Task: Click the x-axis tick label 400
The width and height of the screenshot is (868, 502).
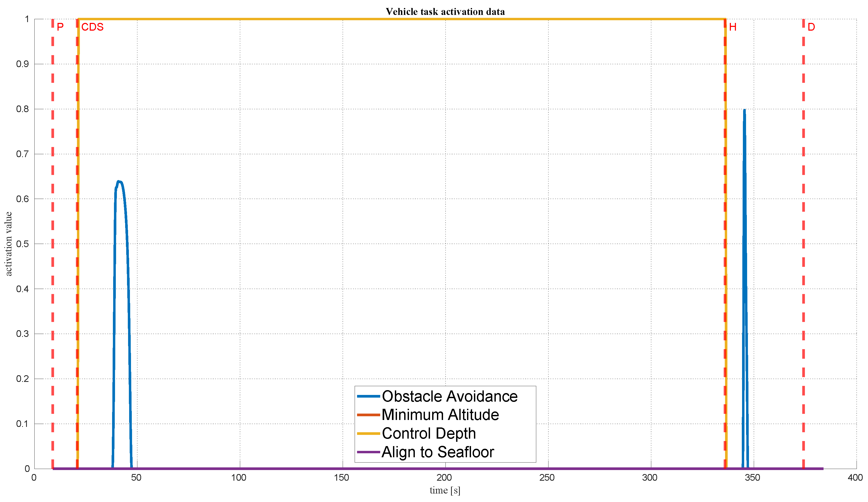Action: pyautogui.click(x=855, y=477)
